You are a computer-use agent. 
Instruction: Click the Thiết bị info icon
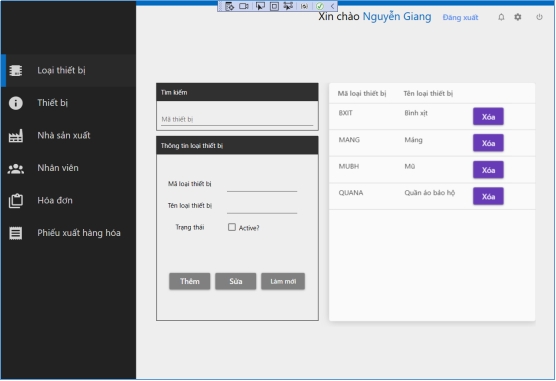16,103
